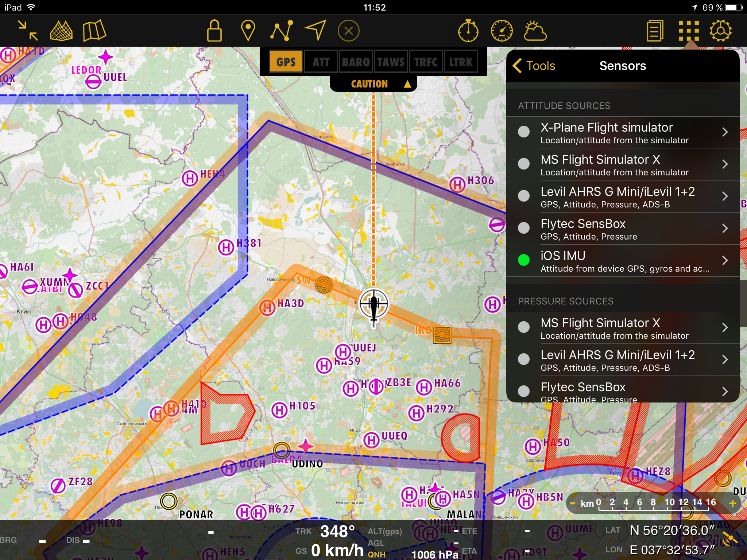Select Flytec SensBox attitude source indicator
The height and width of the screenshot is (560, 747).
[x=524, y=228]
